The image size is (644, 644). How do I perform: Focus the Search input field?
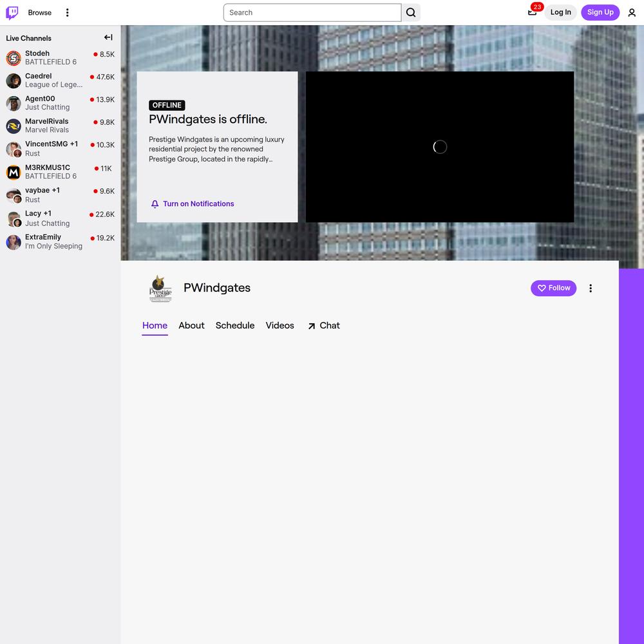(x=312, y=13)
